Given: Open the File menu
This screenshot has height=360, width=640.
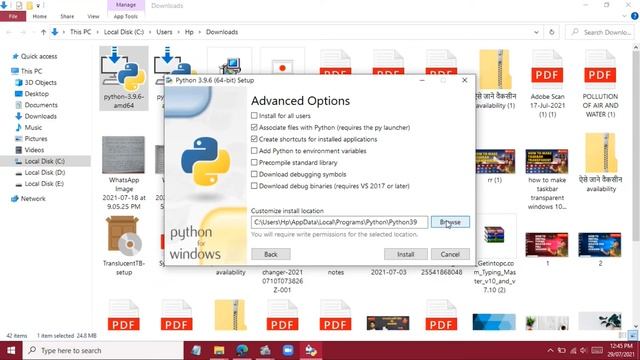Looking at the screenshot, I should point(13,16).
